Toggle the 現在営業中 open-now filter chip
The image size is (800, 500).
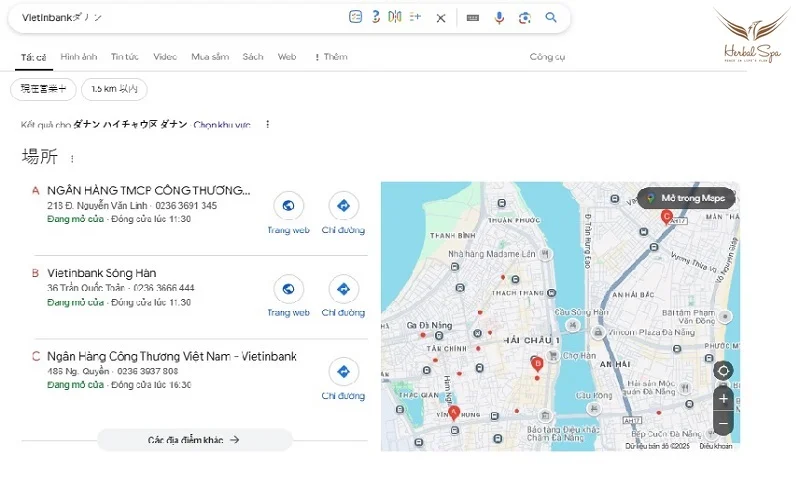tap(43, 89)
